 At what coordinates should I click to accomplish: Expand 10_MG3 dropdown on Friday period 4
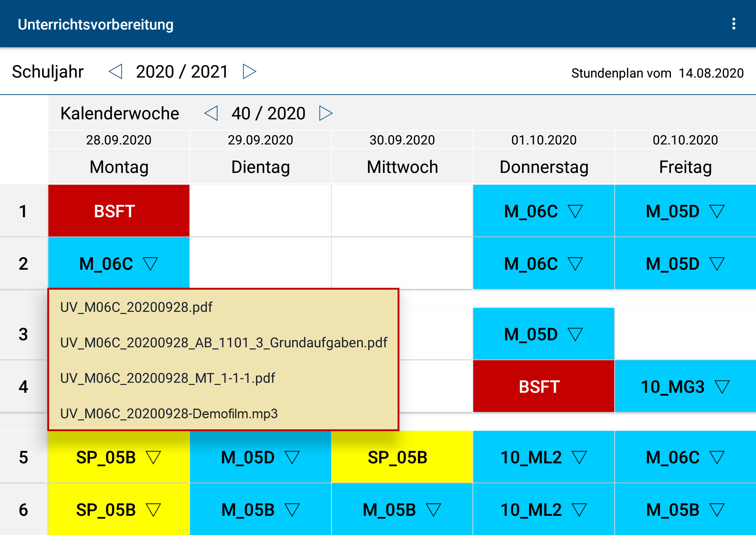[722, 387]
